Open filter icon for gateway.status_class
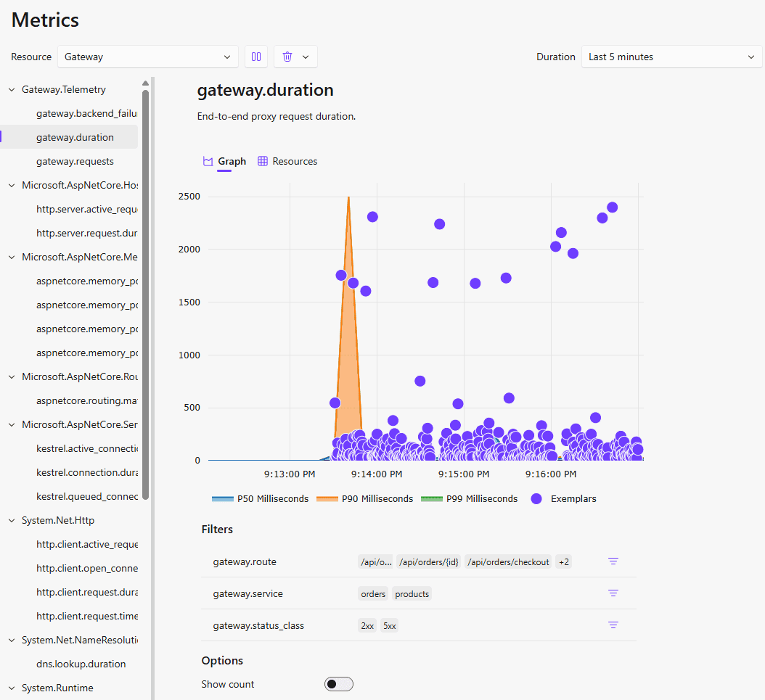Image resolution: width=765 pixels, height=700 pixels. 613,625
